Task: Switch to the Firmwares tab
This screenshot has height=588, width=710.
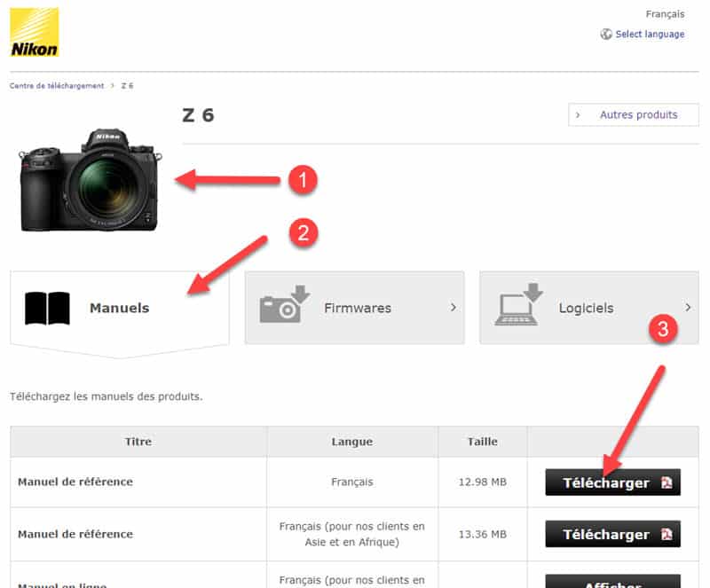Action: (354, 308)
